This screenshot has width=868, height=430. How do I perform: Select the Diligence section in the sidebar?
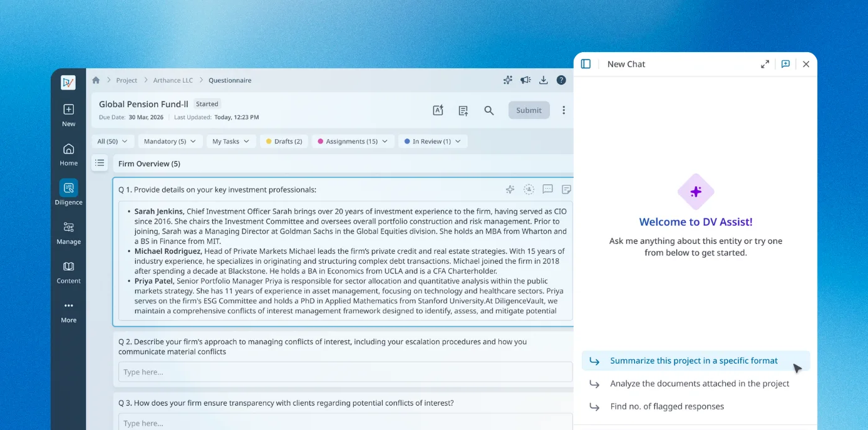click(x=68, y=193)
